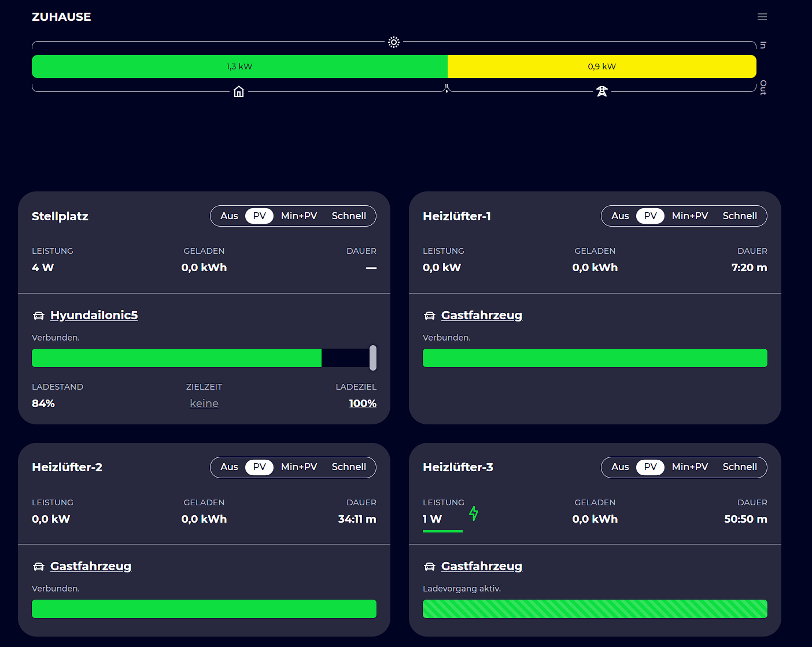Click the Heizlüfter-1 green status bar
The image size is (812, 647).
[595, 358]
